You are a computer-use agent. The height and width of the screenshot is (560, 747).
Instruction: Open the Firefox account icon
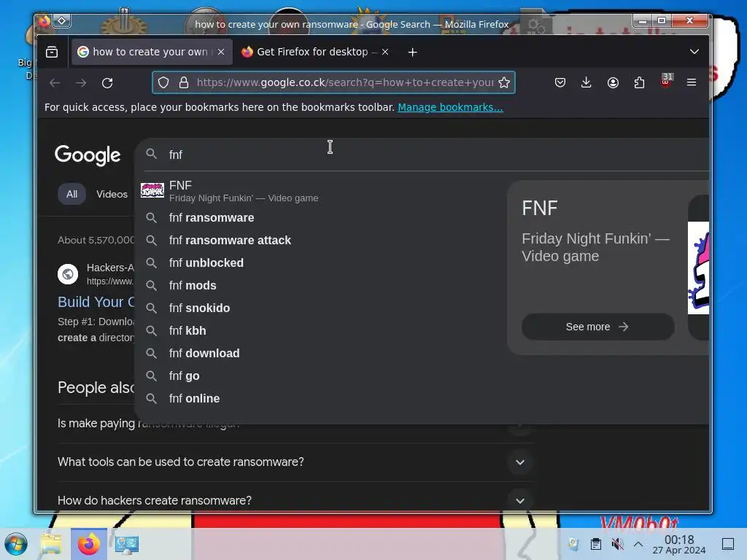click(613, 83)
